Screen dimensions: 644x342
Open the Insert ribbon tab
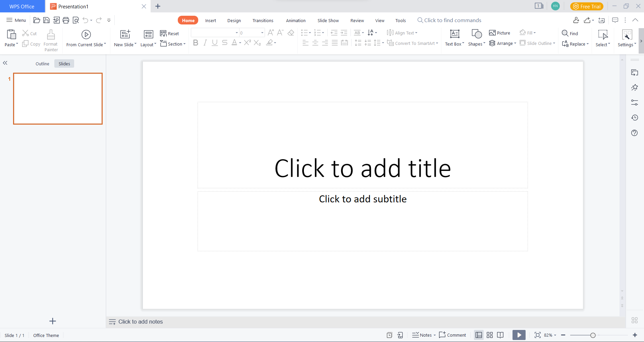tap(211, 20)
